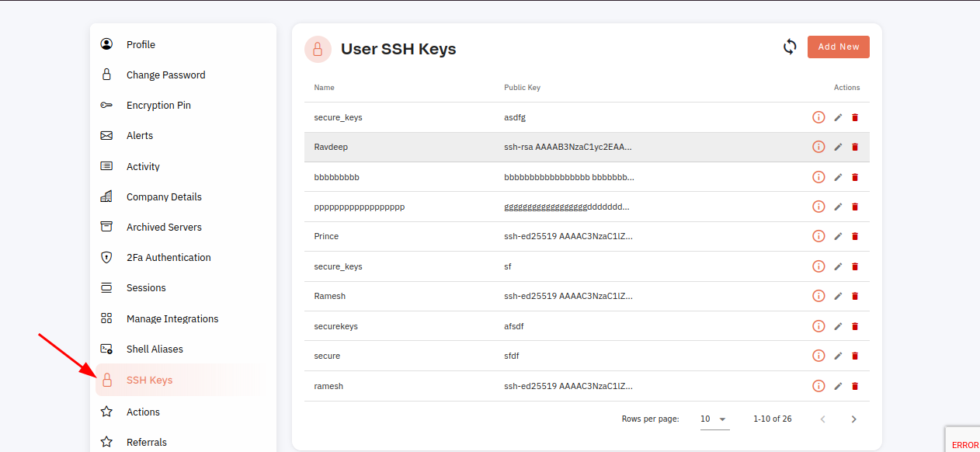View info for the first secure_keys entry
The height and width of the screenshot is (452, 980).
(x=818, y=117)
